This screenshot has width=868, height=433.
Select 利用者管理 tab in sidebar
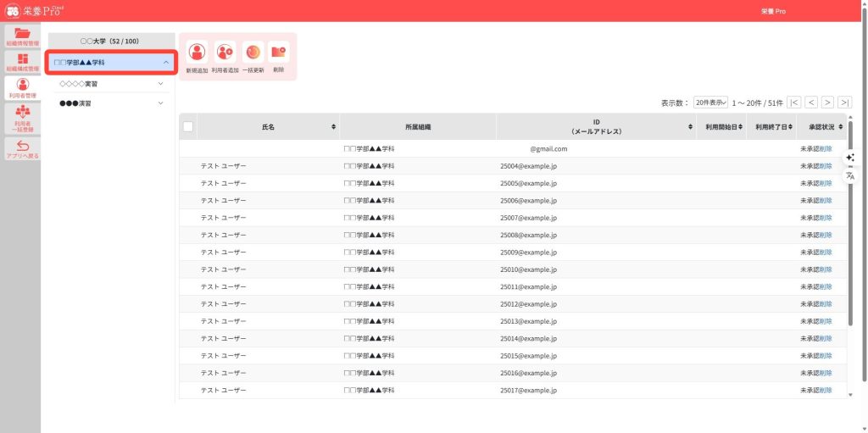(x=22, y=88)
